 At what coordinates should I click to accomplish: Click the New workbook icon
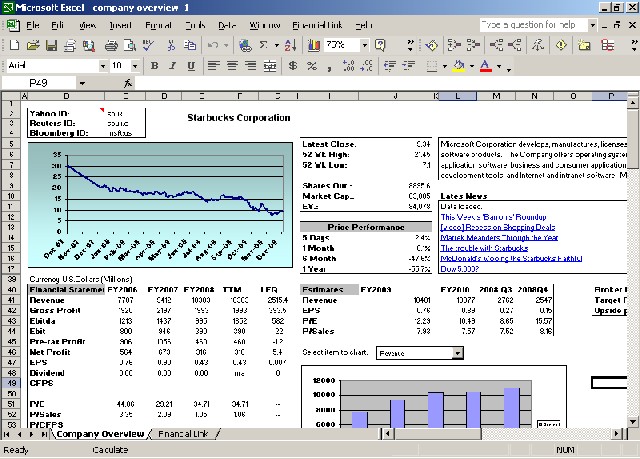point(15,45)
